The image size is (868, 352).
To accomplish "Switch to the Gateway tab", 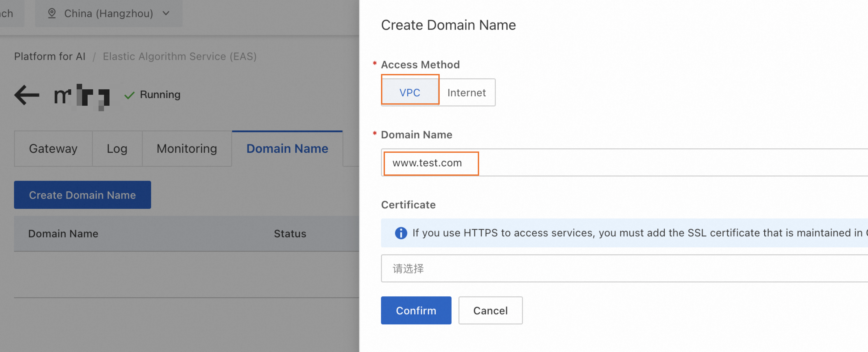I will (x=54, y=148).
